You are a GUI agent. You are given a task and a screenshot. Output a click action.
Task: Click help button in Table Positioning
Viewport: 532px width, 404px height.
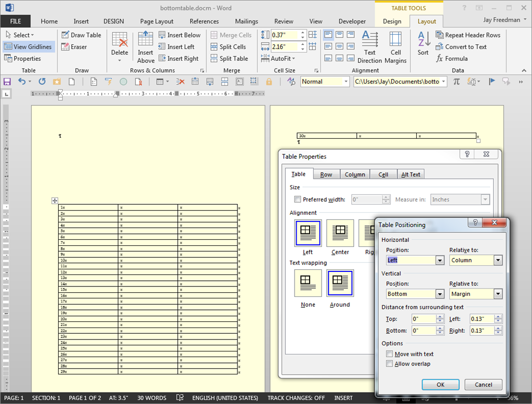coord(475,223)
